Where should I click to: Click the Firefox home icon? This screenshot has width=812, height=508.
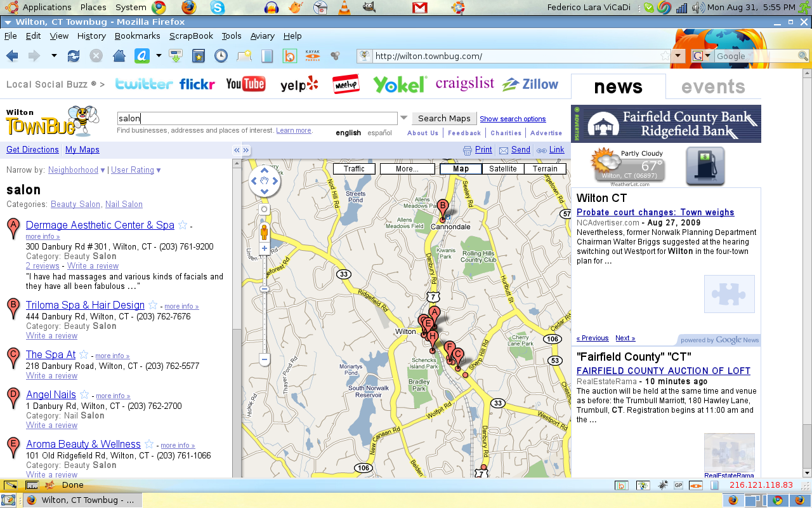(119, 56)
